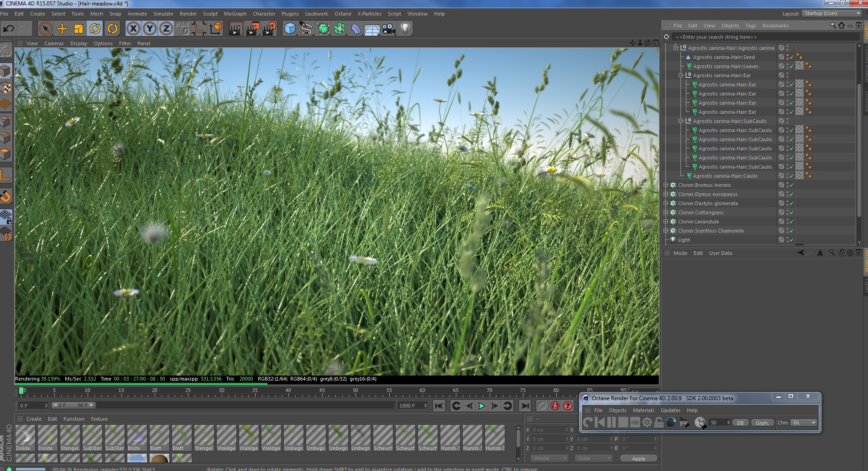Viewport: 868px width, 471px height.
Task: Expand the Cloner.Scentless Chamomile node
Action: point(666,231)
